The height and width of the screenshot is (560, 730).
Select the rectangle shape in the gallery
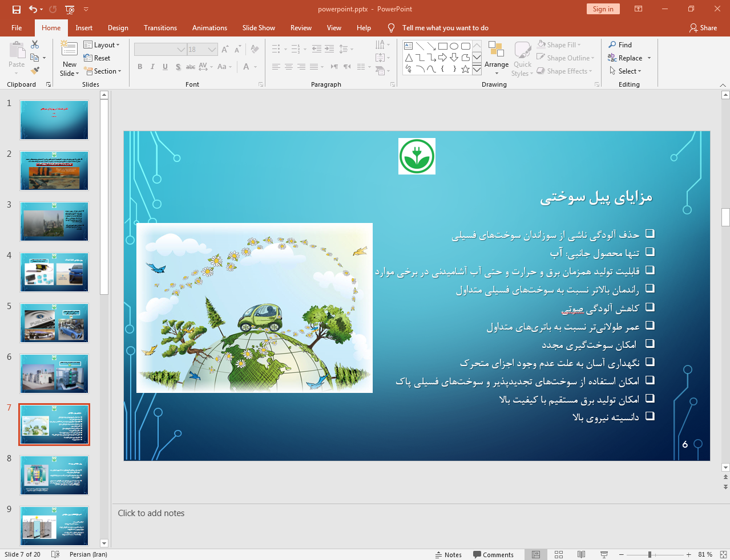[x=442, y=46]
